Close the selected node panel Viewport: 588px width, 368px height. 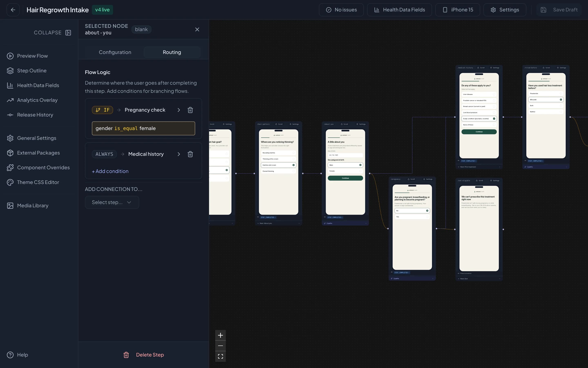197,29
